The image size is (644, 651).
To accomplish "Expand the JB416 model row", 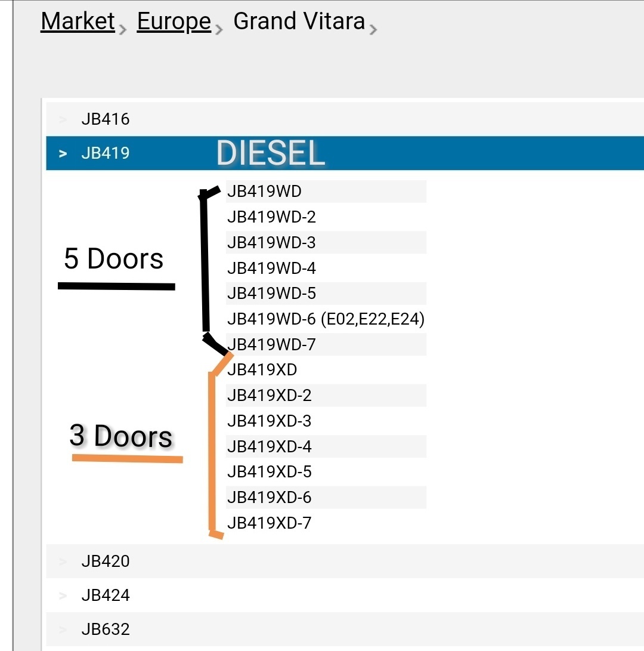I will pyautogui.click(x=345, y=119).
